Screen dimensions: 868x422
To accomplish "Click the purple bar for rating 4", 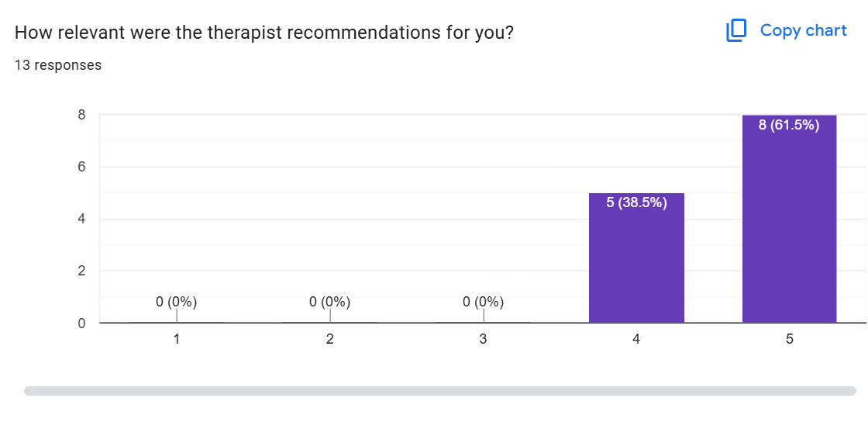I will click(636, 264).
